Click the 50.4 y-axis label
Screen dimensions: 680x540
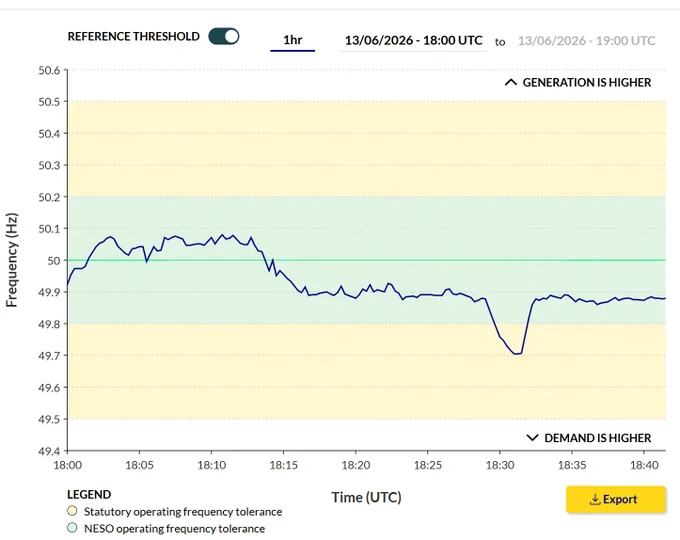(x=49, y=134)
